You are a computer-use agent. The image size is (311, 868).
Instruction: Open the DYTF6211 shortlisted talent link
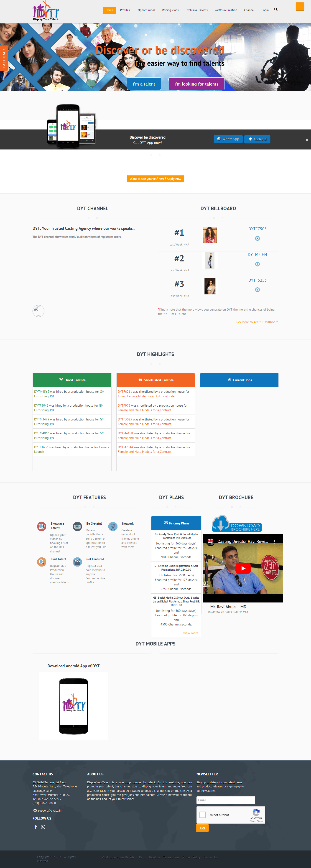coord(125,392)
